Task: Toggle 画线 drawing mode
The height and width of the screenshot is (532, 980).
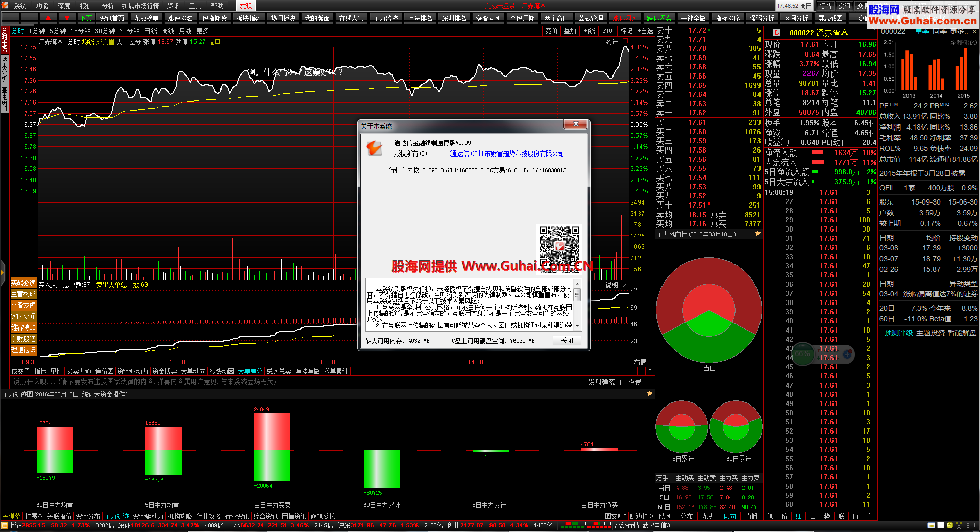Action: click(589, 31)
